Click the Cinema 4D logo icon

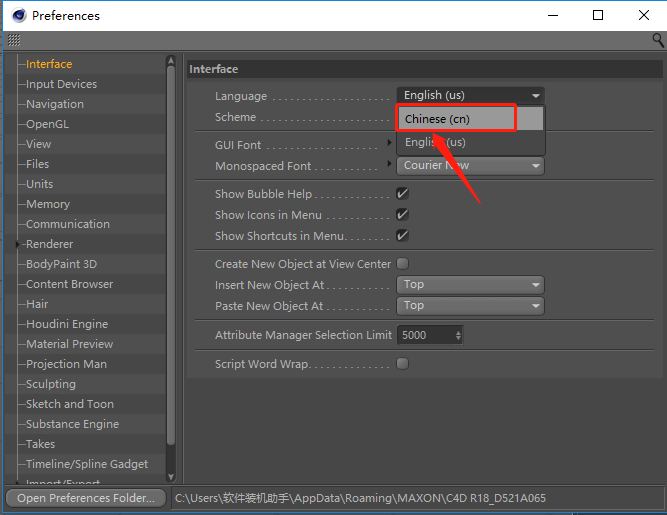[x=19, y=15]
